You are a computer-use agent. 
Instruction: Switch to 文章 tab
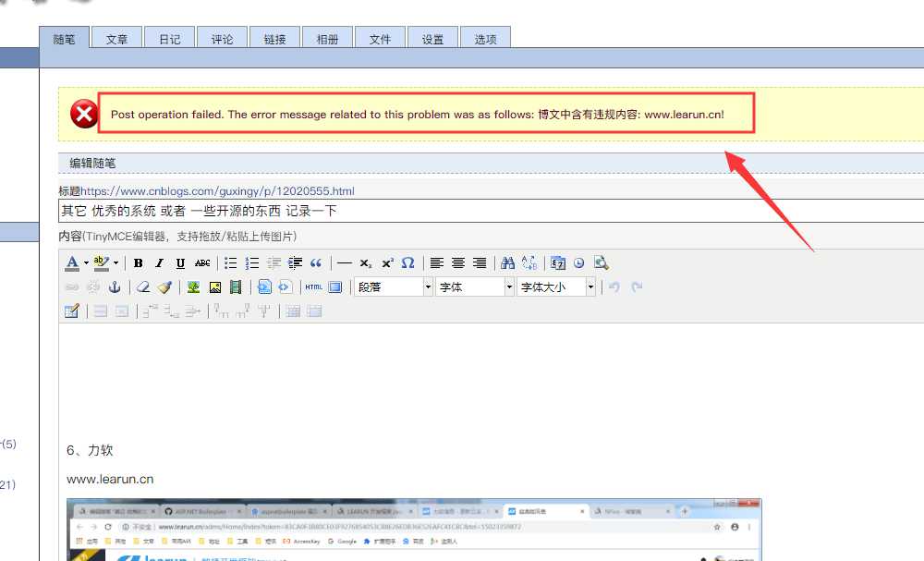(116, 39)
